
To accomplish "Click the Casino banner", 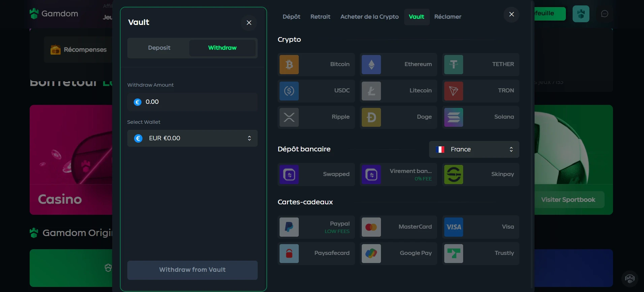I will tap(71, 159).
